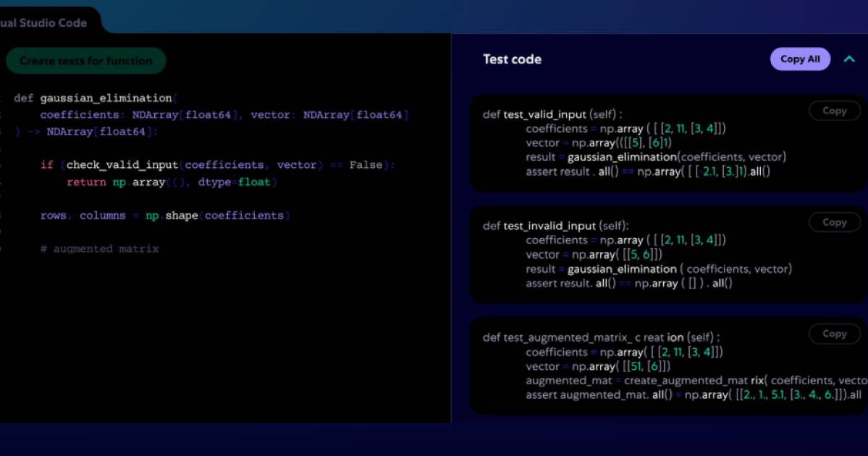Copy the test_augmented_matrix_creation test
This screenshot has width=868, height=456.
(x=834, y=334)
